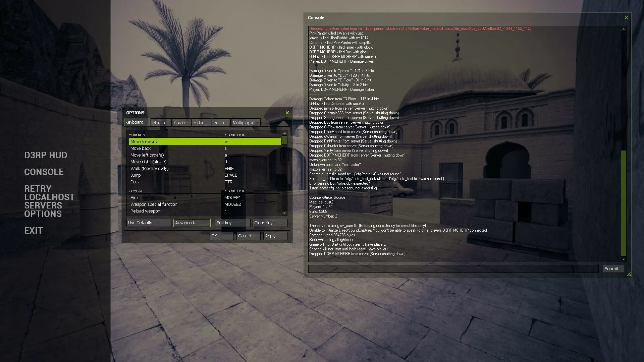
Task: Select the 'Weapon special function' binding row
Action: pyautogui.click(x=205, y=204)
